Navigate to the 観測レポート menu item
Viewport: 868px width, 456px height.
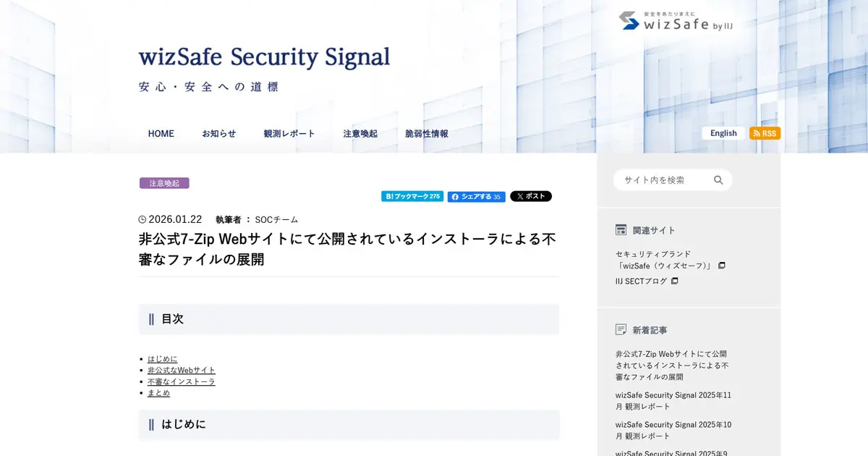click(x=289, y=133)
